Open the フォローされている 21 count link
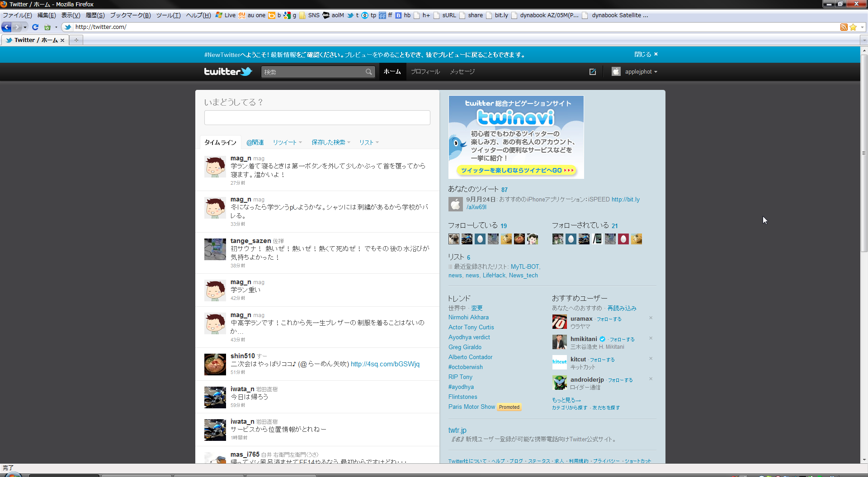 [x=614, y=226]
